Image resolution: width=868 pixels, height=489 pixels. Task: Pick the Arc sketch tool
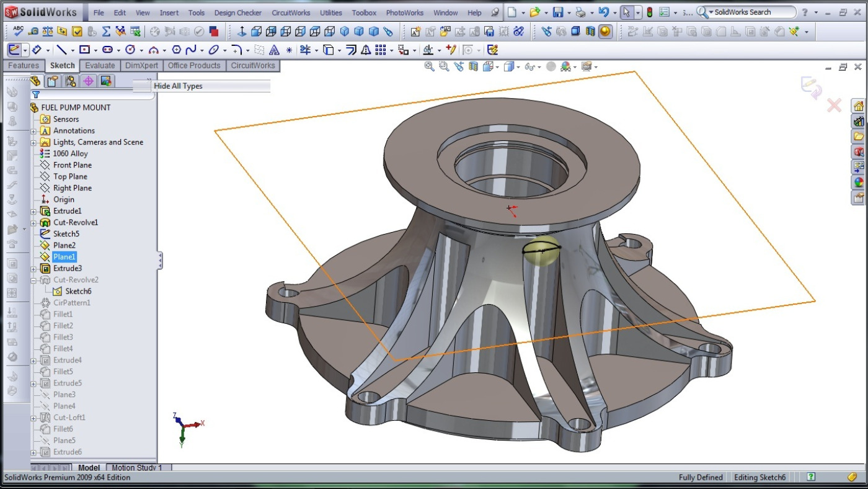coord(153,50)
